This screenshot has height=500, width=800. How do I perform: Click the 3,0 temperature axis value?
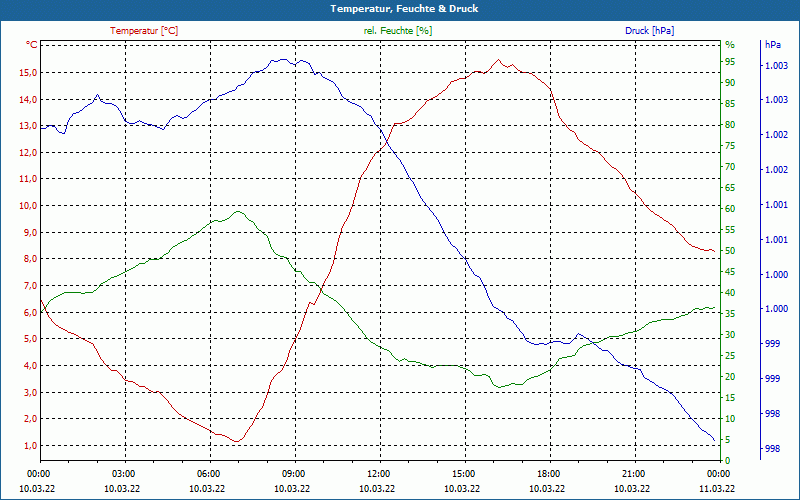tap(30, 392)
